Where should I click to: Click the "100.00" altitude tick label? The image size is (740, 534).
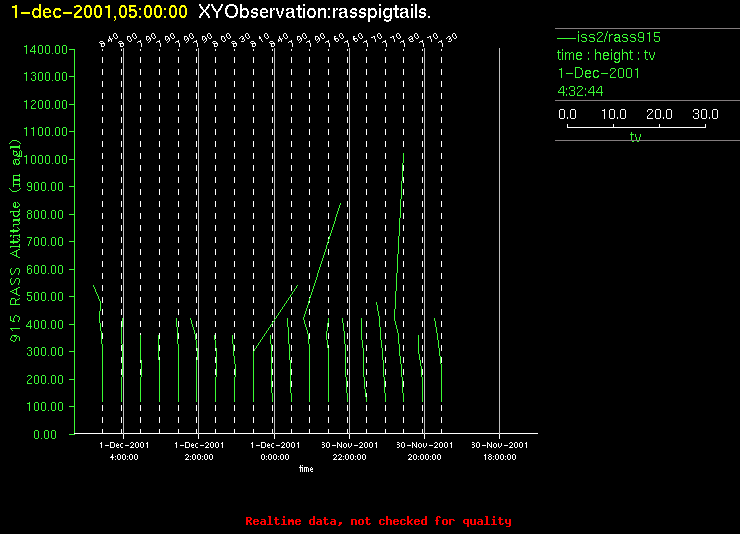coord(45,406)
